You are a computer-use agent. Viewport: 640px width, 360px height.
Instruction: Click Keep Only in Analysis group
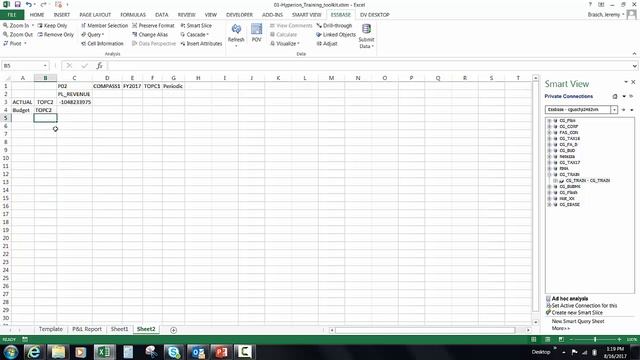coord(52,25)
